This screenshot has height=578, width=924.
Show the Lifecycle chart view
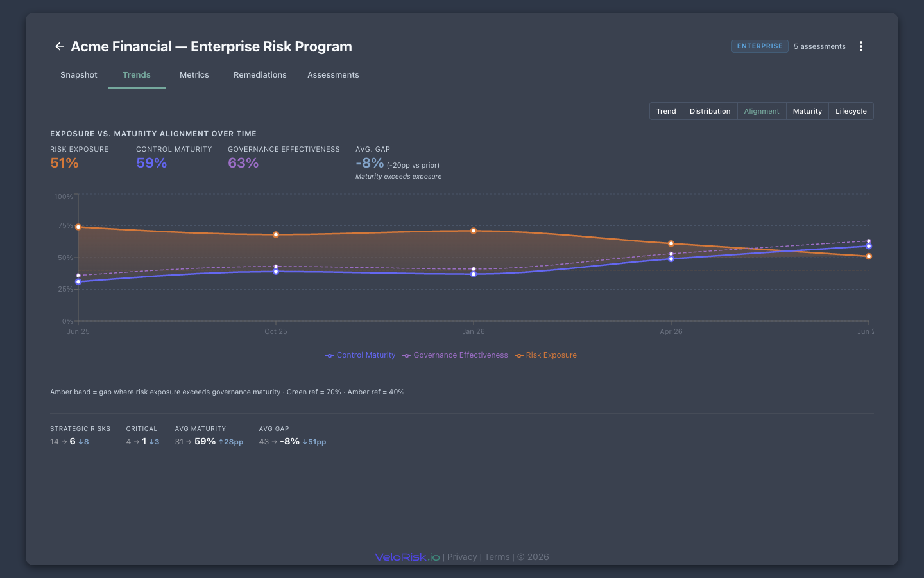851,111
